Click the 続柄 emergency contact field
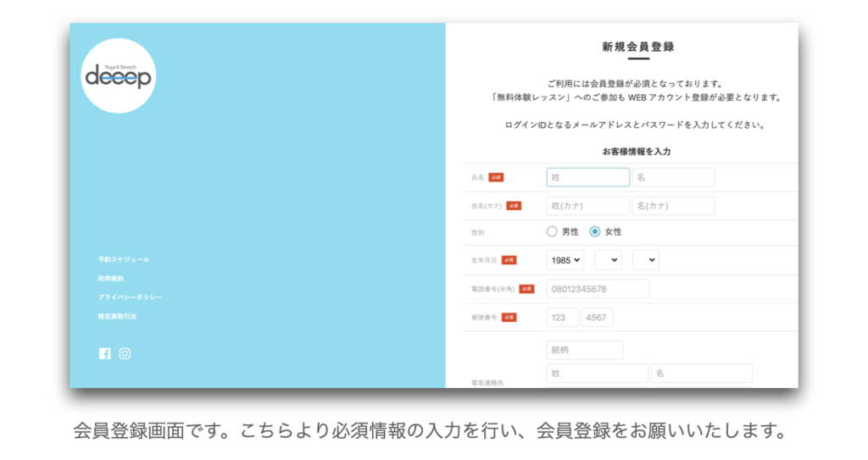The height and width of the screenshot is (460, 868). pos(584,350)
